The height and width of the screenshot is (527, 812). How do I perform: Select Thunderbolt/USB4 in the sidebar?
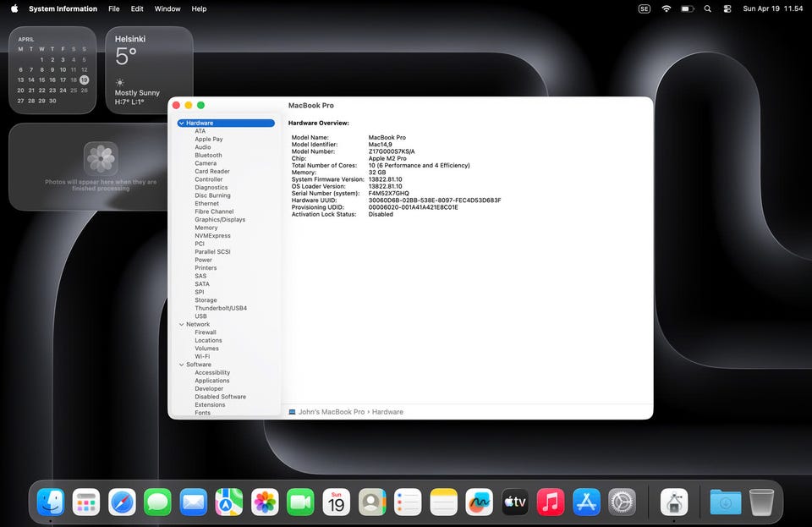[x=221, y=309]
